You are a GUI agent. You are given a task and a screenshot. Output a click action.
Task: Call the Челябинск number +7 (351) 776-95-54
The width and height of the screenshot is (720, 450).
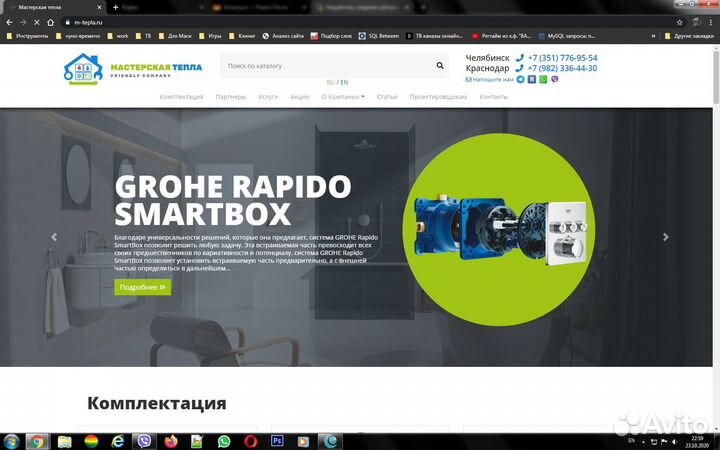pos(562,58)
